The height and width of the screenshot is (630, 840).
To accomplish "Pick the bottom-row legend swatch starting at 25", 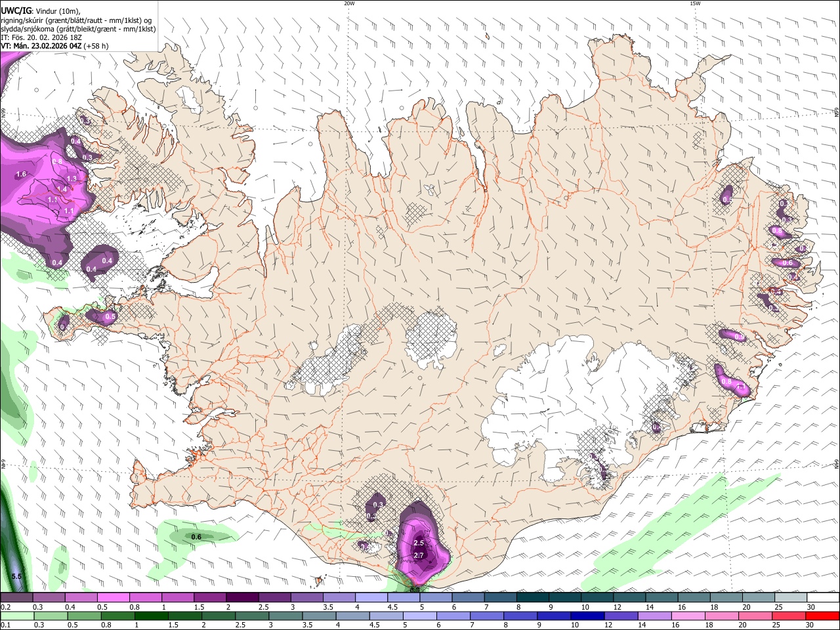I will click(x=788, y=616).
